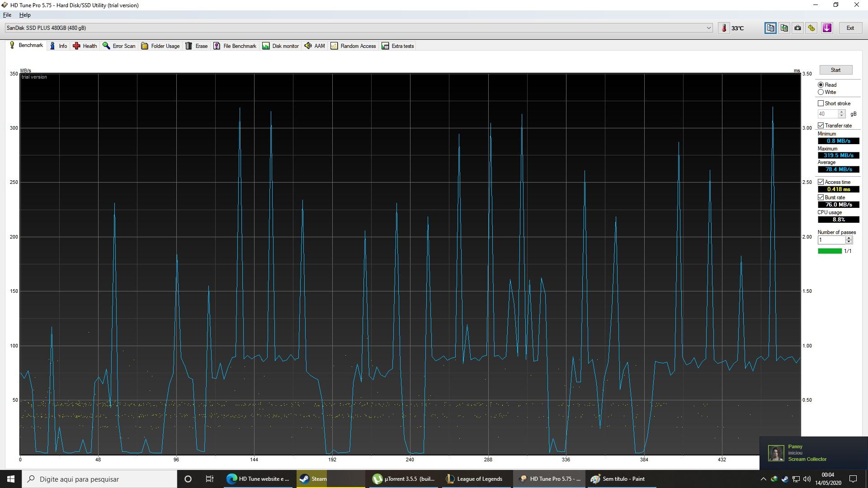Click the green pass progress bar
The height and width of the screenshot is (488, 868).
(830, 251)
